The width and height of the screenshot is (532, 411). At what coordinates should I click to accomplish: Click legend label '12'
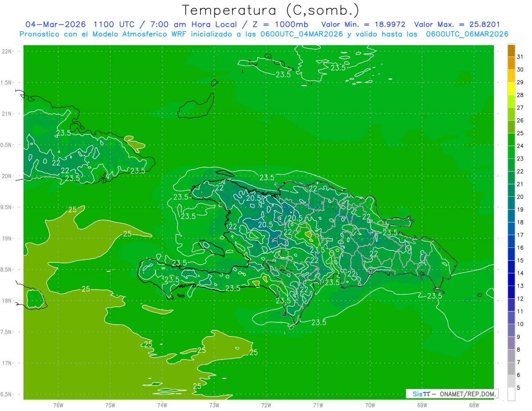click(x=520, y=299)
